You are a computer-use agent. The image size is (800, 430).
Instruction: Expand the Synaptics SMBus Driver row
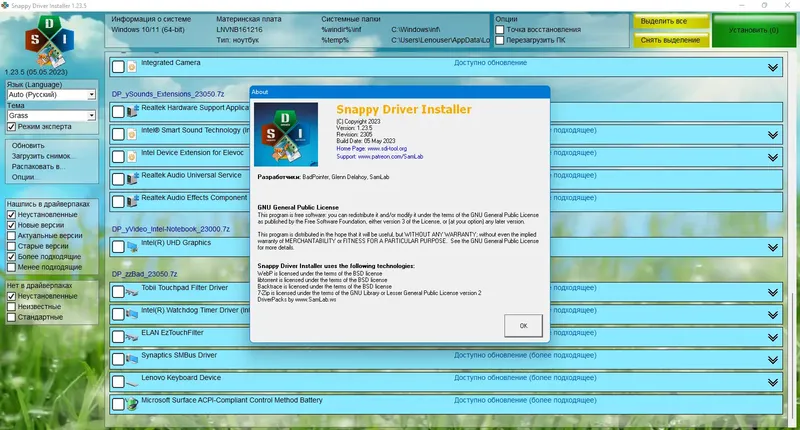tap(773, 360)
